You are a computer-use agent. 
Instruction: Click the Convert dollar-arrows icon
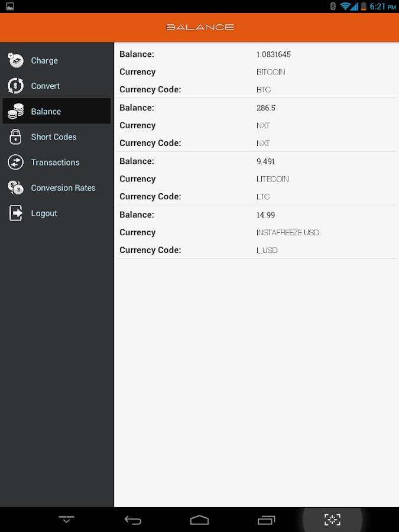(15, 86)
